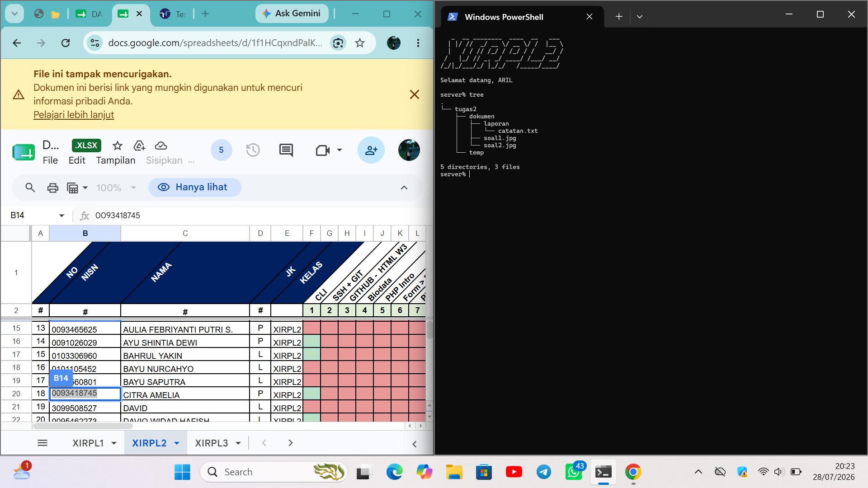Click the docs.google.com address bar

pyautogui.click(x=215, y=43)
